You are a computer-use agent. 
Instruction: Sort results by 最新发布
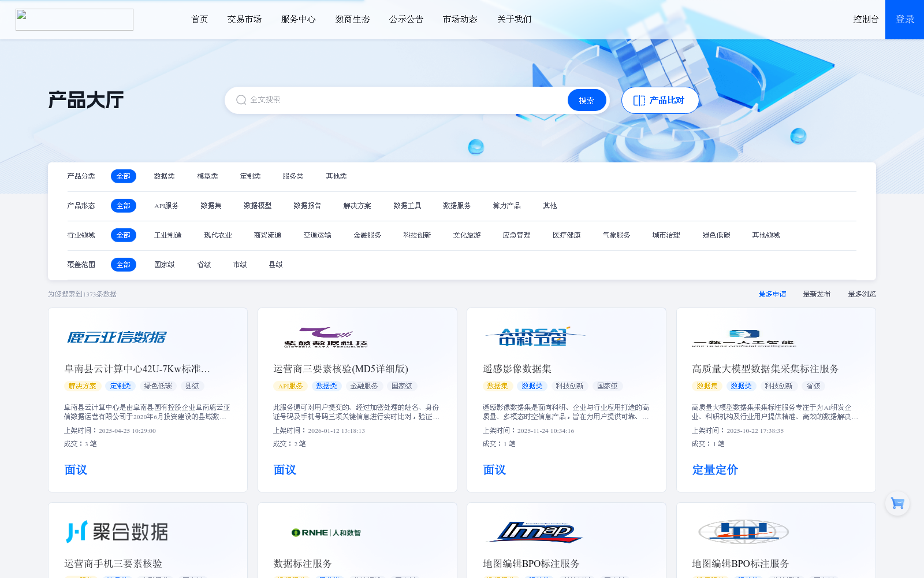tap(817, 294)
